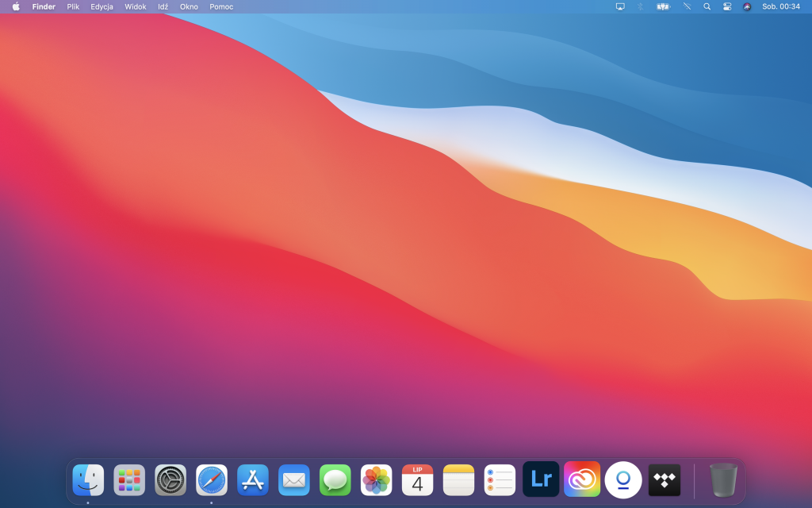Open the Adobe Creative Cloud app

point(582,480)
